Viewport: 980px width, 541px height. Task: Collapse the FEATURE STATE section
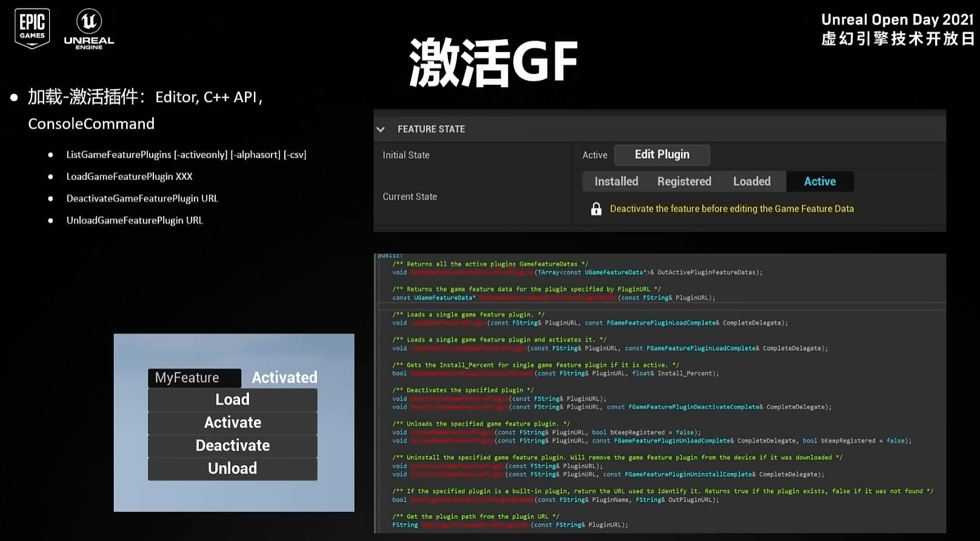[381, 129]
